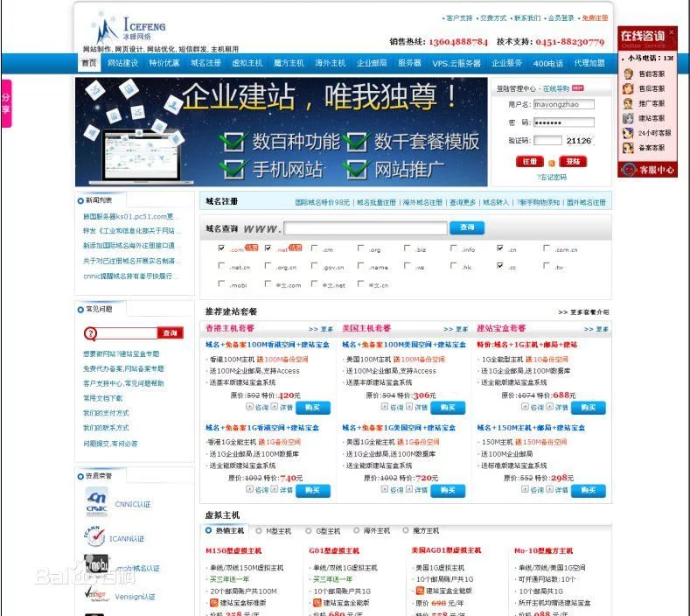Uncheck the .cc domain checkbox
Screen dimensions: 690x616
pos(500,266)
